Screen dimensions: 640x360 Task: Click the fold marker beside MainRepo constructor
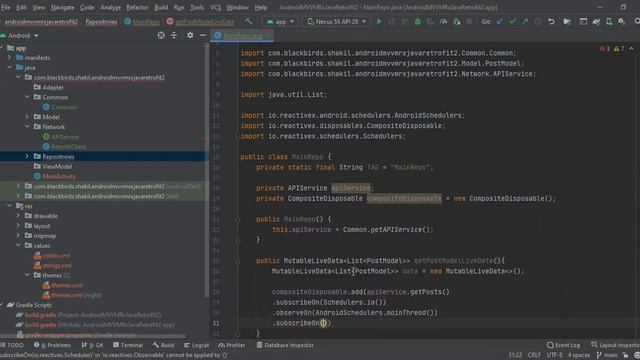[237, 219]
